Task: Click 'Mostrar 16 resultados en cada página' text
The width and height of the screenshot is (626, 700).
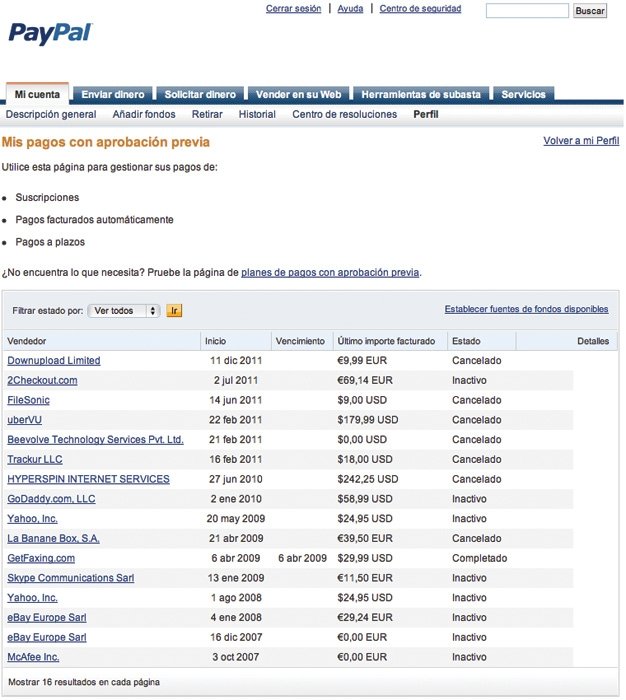Action: click(84, 682)
